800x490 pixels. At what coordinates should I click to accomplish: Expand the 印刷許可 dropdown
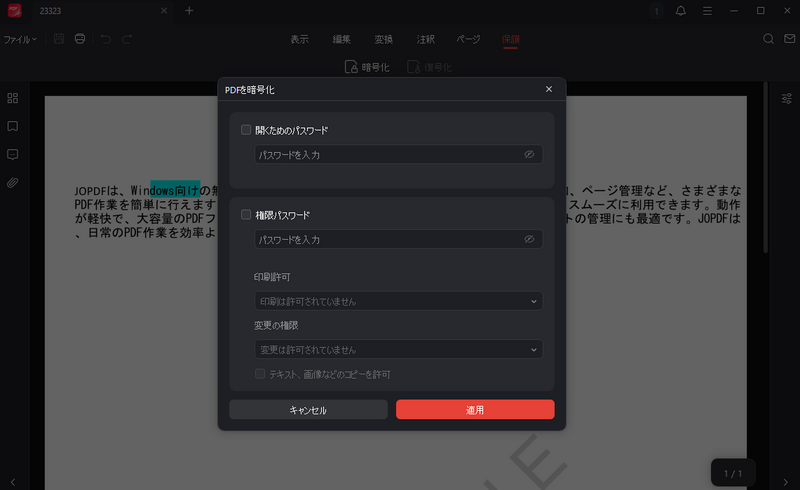(x=398, y=301)
